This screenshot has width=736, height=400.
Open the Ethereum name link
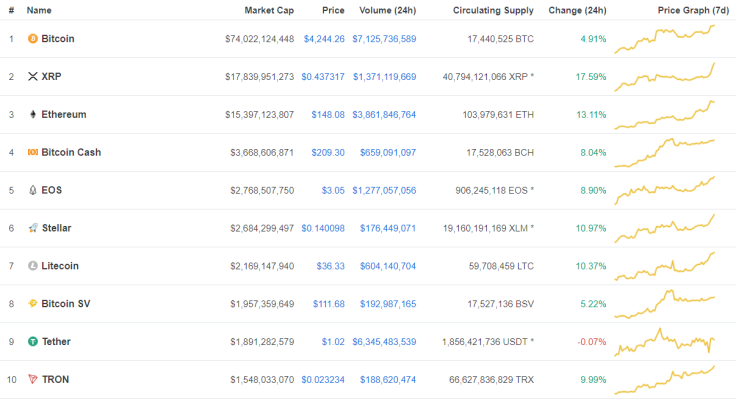click(64, 115)
